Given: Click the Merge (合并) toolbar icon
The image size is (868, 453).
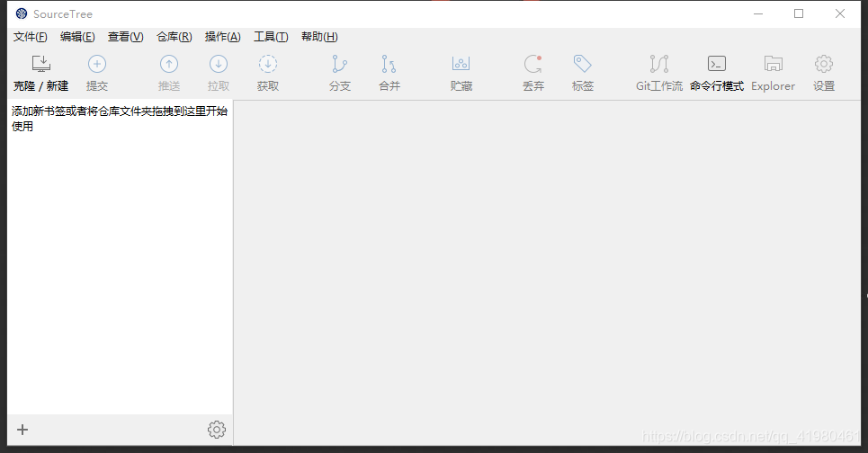Looking at the screenshot, I should [x=389, y=64].
